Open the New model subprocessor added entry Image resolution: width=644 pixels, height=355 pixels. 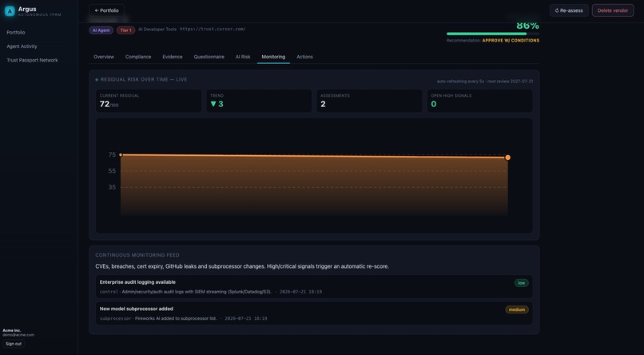[314, 313]
